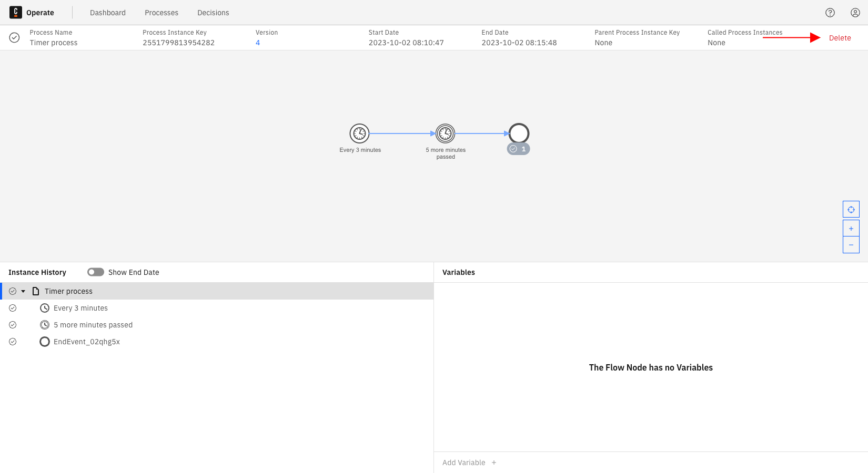Screen dimensions: 868x473
Task: Zoom out the diagram with minus button
Action: pos(851,245)
